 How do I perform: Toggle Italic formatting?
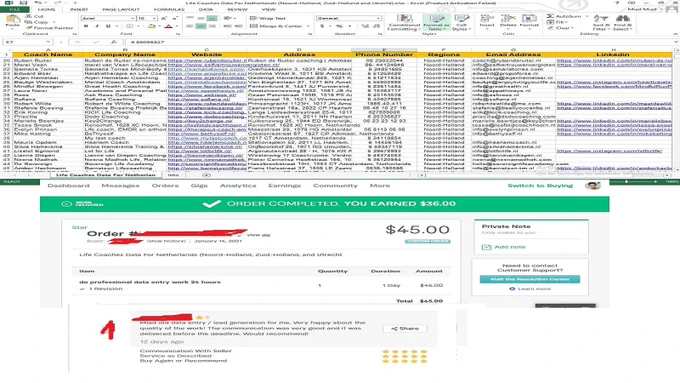pos(97,26)
